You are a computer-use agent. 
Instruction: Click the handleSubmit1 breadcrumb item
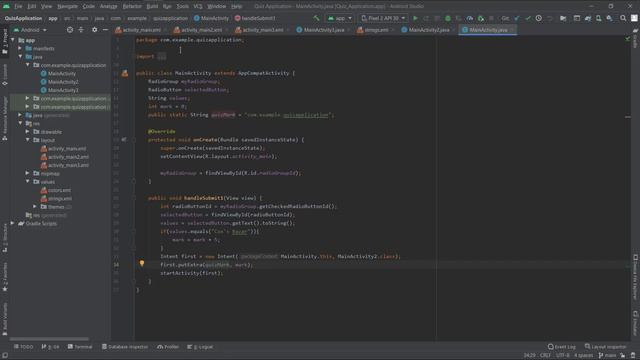point(255,18)
